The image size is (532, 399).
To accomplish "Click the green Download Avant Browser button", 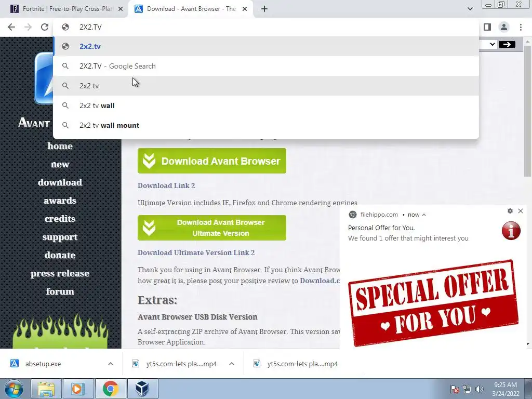I will 212,161.
